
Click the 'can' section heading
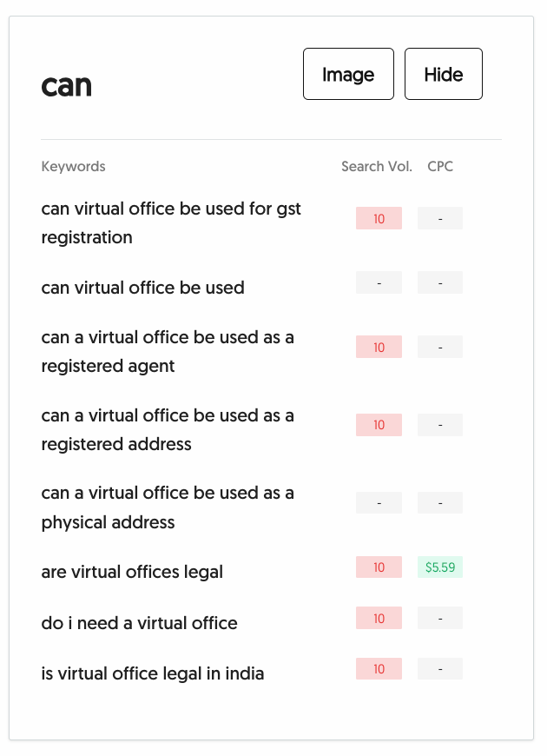(66, 85)
